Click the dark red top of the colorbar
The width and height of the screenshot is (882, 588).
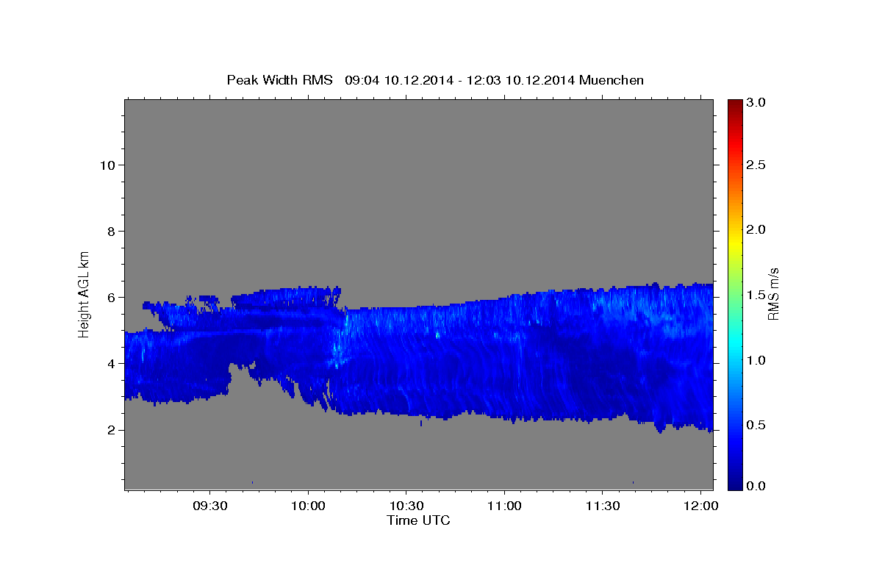734,103
